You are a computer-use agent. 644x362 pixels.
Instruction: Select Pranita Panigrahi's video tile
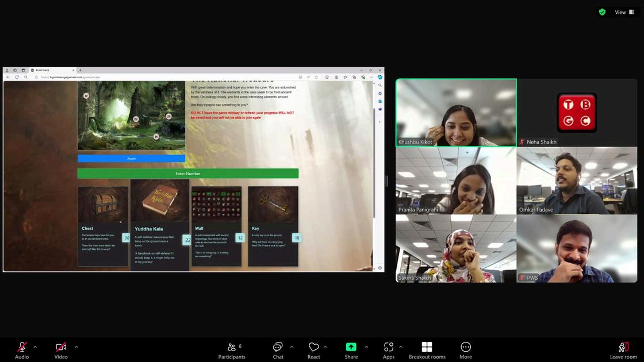456,180
